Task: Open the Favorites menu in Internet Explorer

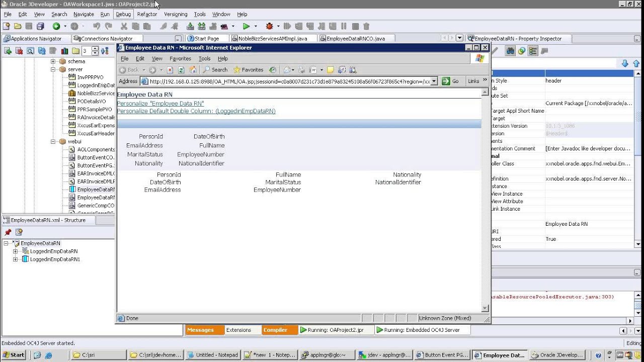Action: click(x=180, y=59)
